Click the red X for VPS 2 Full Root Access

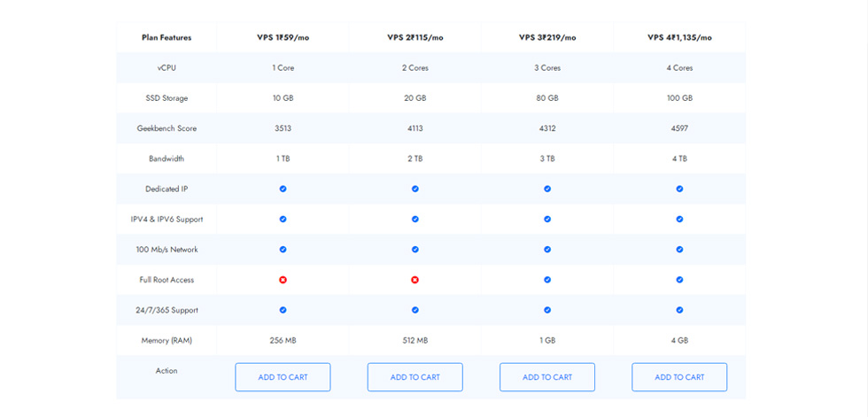click(415, 281)
